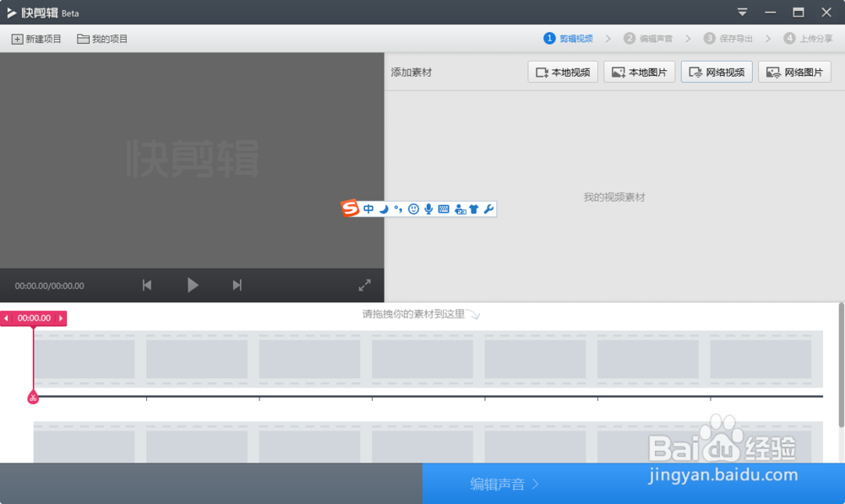The width and height of the screenshot is (845, 504).
Task: Click the 我的视频素材 material area
Action: pyautogui.click(x=614, y=197)
